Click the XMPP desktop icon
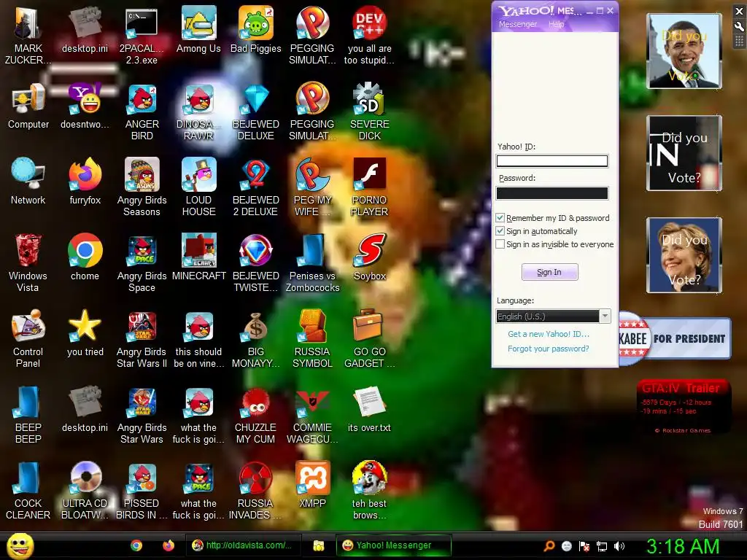Viewport: 747px width, 560px height. click(x=312, y=484)
